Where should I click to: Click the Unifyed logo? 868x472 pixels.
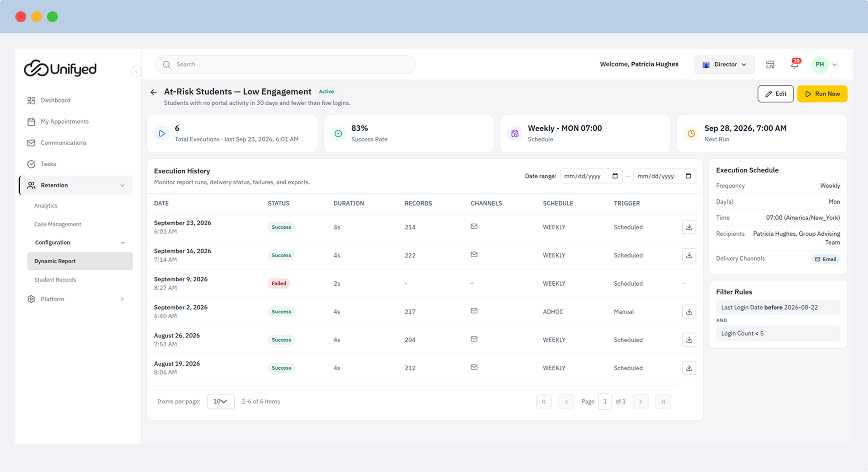pos(60,69)
